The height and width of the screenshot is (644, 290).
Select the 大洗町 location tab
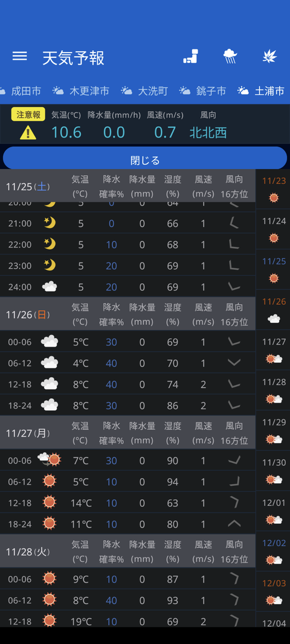pyautogui.click(x=144, y=91)
